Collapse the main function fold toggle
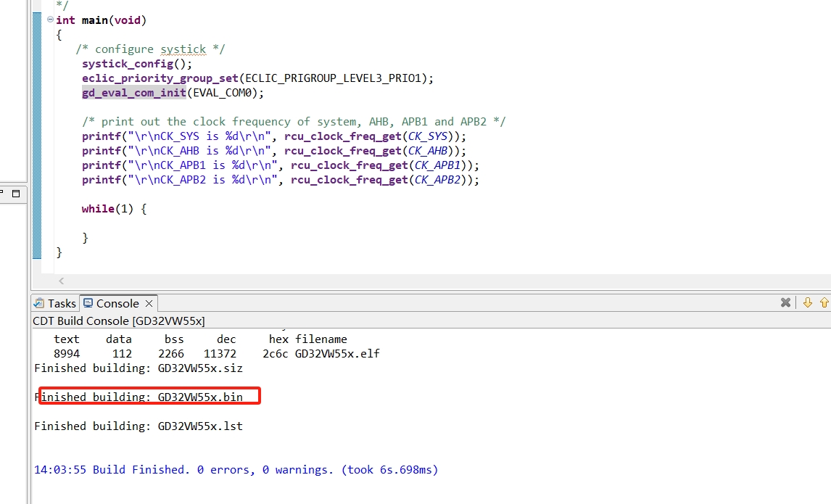Screen dimensions: 831x504 pyautogui.click(x=49, y=20)
